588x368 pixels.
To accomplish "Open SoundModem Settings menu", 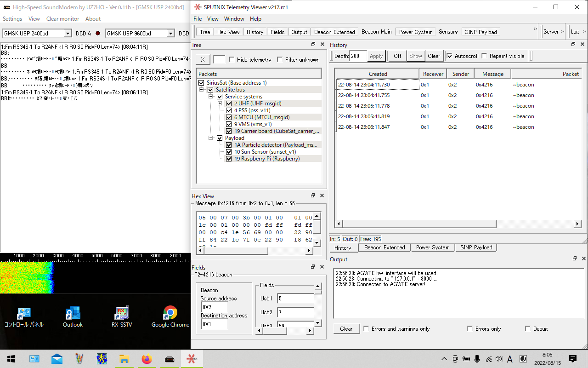I will coord(12,19).
